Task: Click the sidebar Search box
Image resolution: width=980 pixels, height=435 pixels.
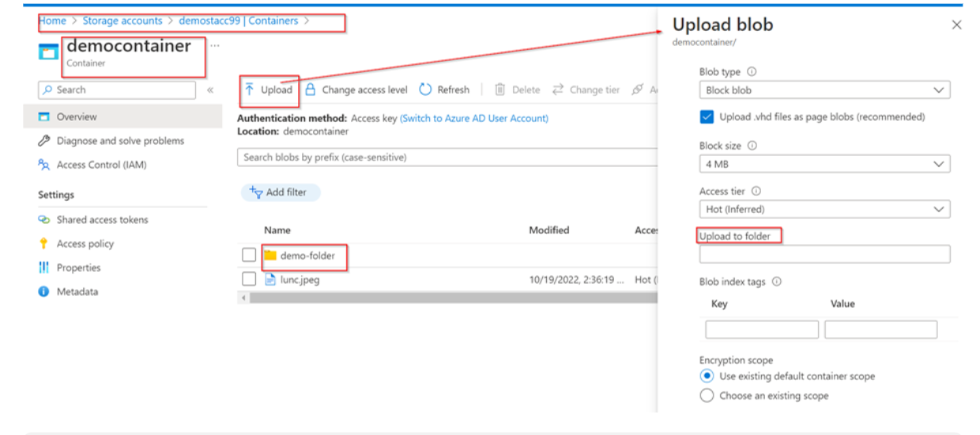Action: [117, 90]
